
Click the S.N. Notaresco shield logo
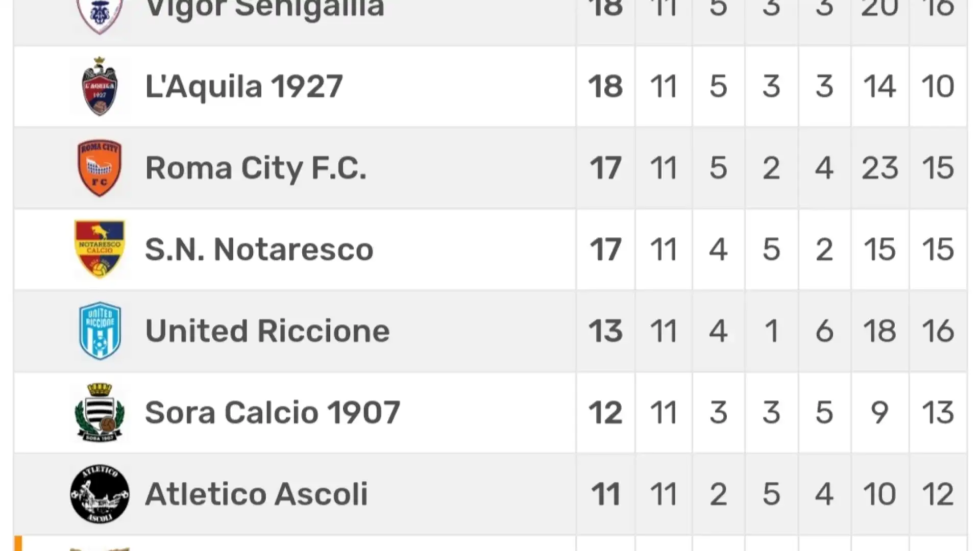(x=100, y=249)
